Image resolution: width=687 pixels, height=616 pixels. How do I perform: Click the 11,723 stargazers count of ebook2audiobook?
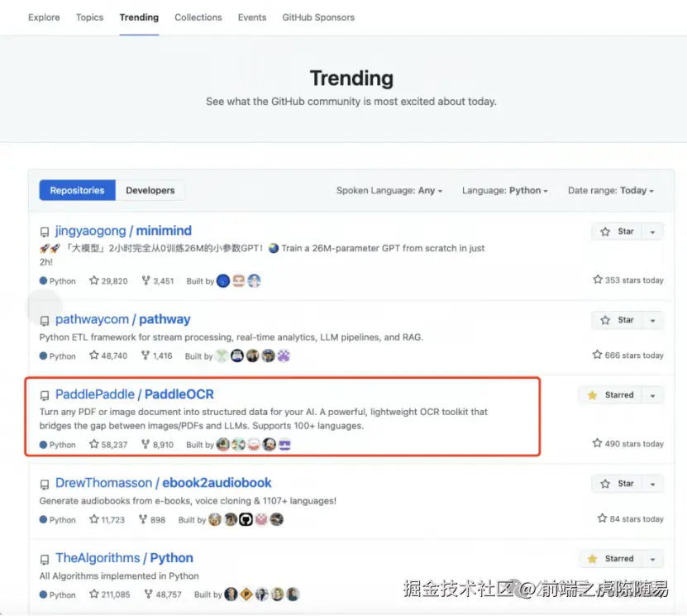click(x=107, y=519)
